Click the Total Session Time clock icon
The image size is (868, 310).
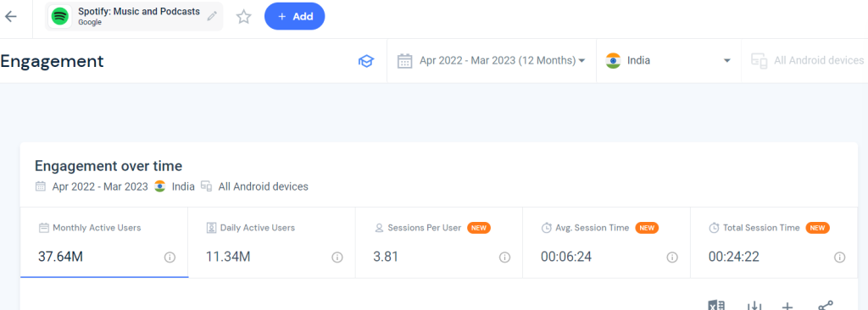[714, 228]
